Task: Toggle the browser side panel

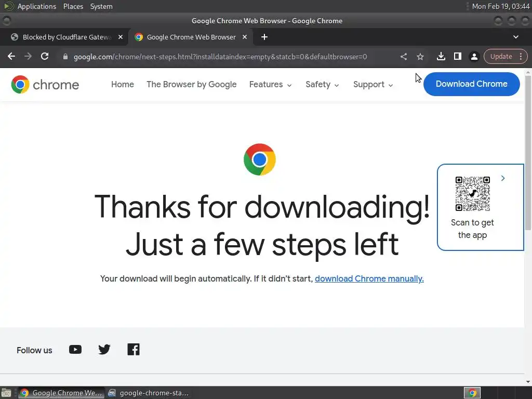Action: tap(457, 56)
